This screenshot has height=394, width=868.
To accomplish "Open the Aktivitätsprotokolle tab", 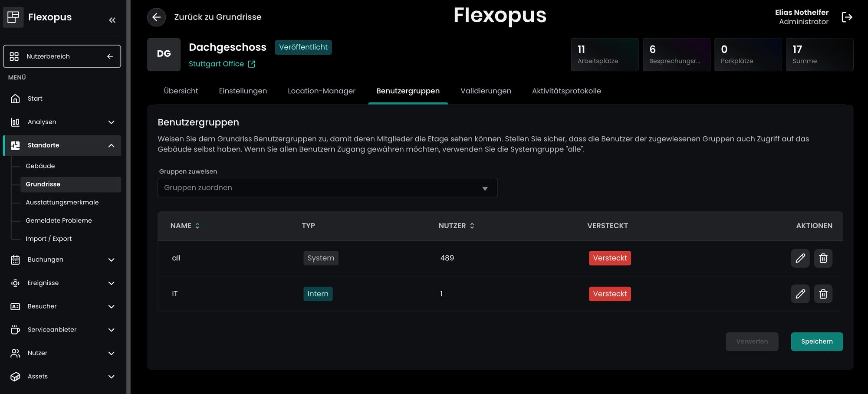I will point(566,91).
